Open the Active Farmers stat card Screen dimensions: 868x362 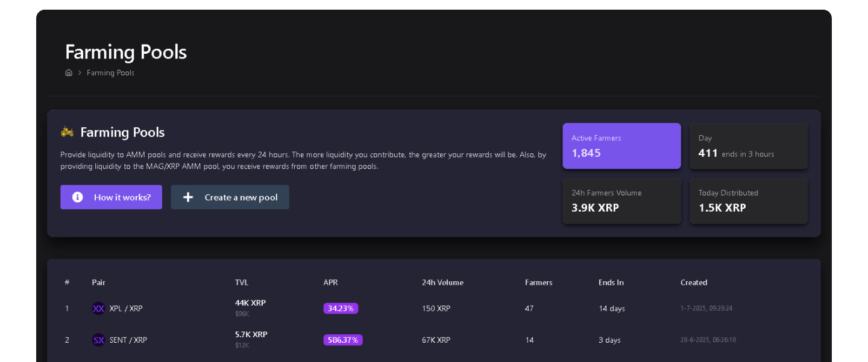(x=621, y=146)
